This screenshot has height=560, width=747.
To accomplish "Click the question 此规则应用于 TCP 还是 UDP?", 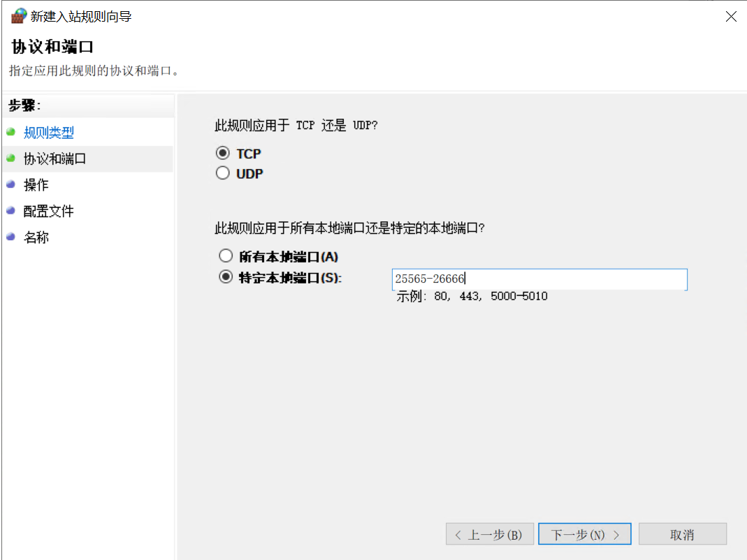I will click(296, 125).
